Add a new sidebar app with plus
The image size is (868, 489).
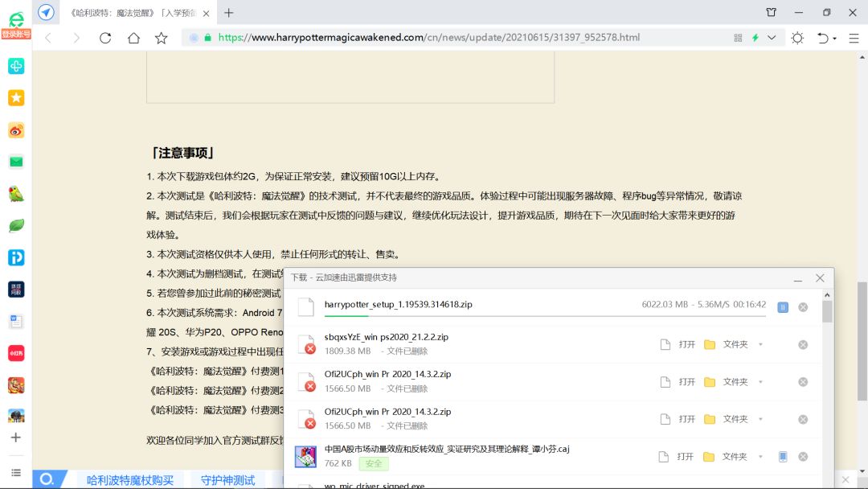point(16,438)
